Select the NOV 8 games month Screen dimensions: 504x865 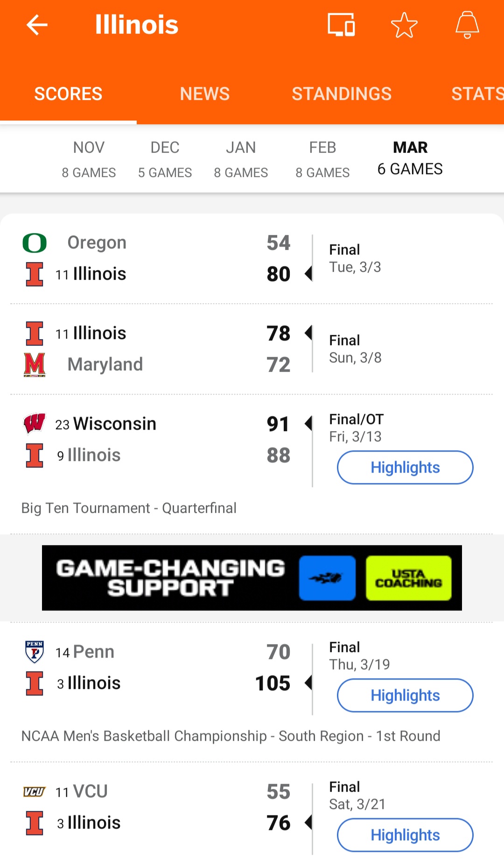click(89, 159)
